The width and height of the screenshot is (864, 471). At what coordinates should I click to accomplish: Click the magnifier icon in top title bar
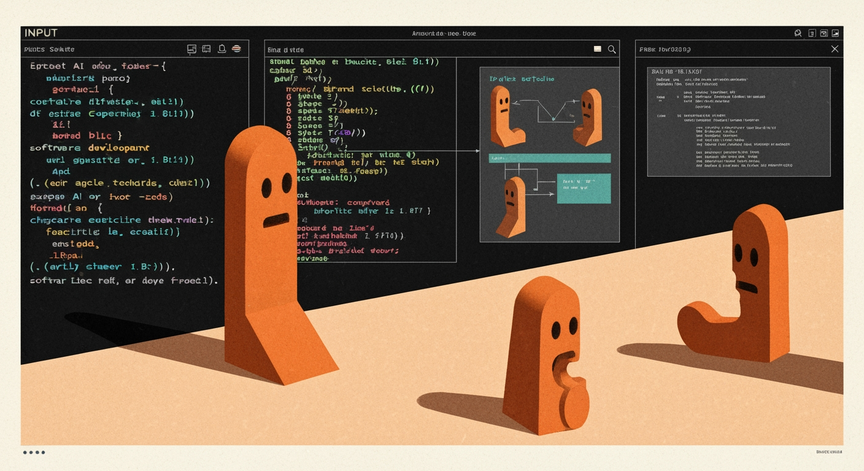pos(797,33)
